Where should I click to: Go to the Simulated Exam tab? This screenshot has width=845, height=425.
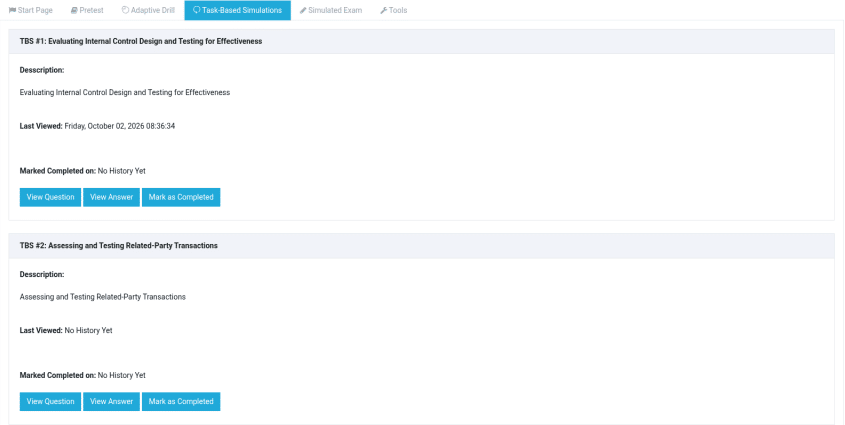click(x=331, y=10)
